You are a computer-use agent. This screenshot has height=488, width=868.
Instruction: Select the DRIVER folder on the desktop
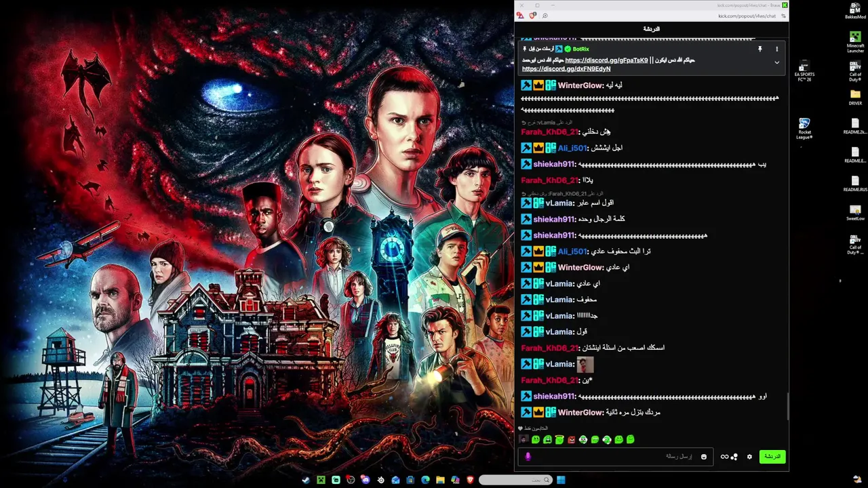[x=855, y=97]
